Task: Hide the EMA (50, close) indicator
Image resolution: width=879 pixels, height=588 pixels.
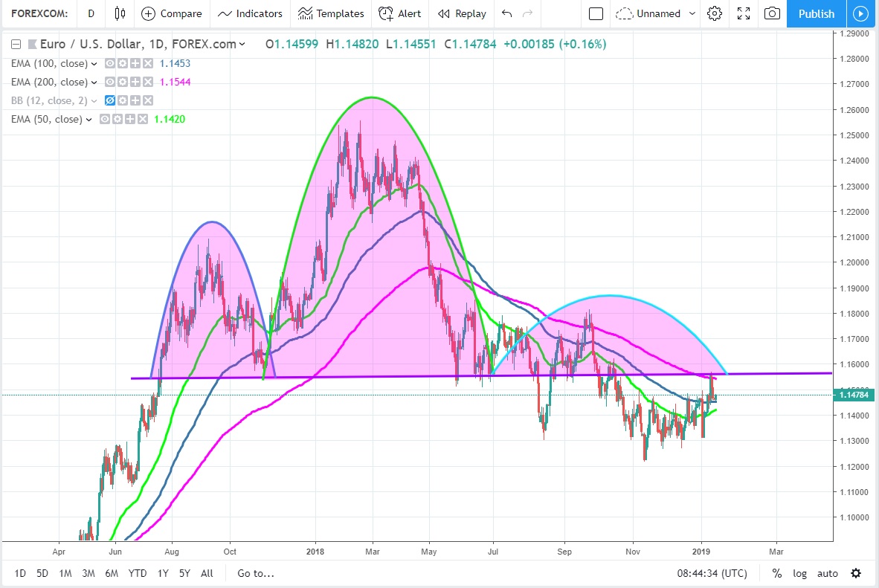Action: pos(105,119)
